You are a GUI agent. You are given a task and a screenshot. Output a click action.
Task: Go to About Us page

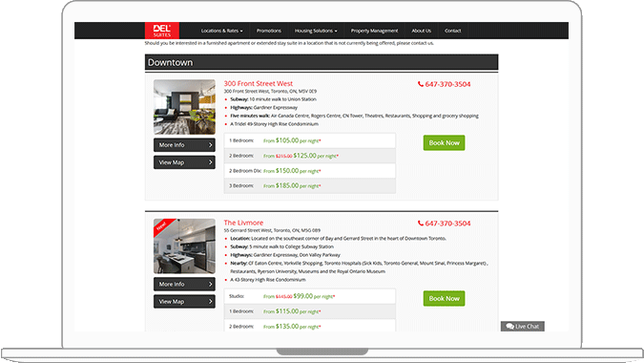[422, 31]
